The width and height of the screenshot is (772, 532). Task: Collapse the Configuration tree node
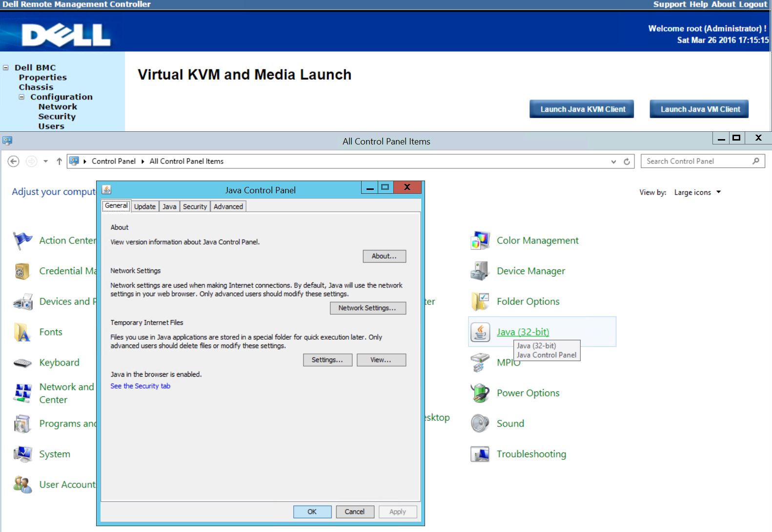click(21, 97)
